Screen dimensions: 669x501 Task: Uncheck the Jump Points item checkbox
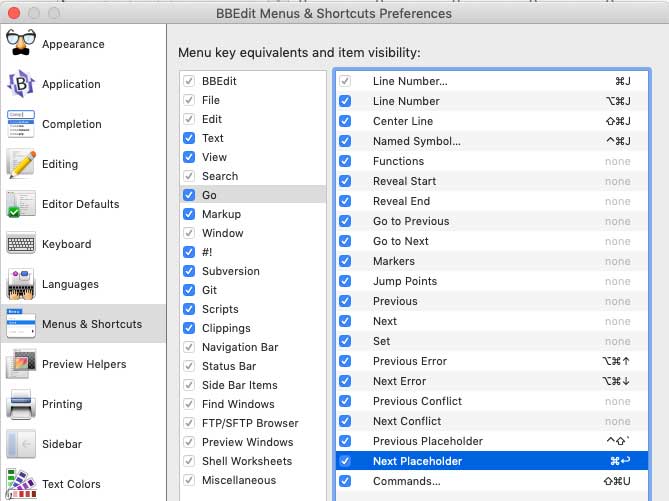pos(345,281)
